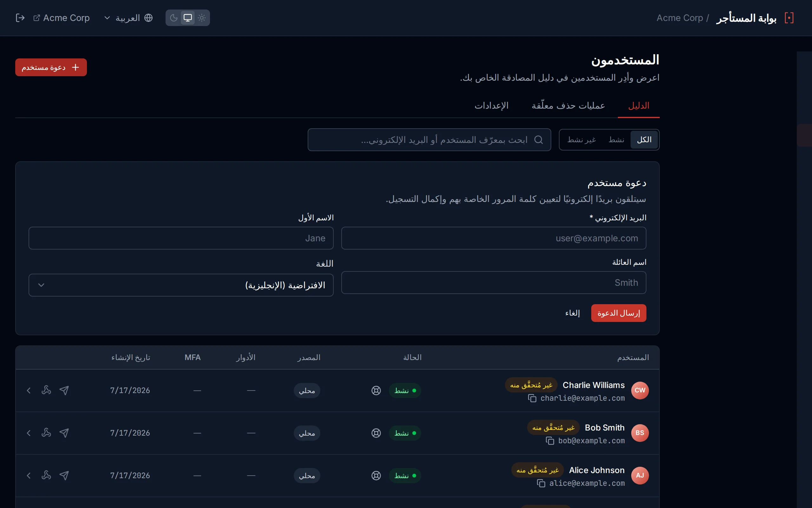Image resolution: width=812 pixels, height=508 pixels.
Task: Open the الإعدادات tab
Action: tap(492, 105)
